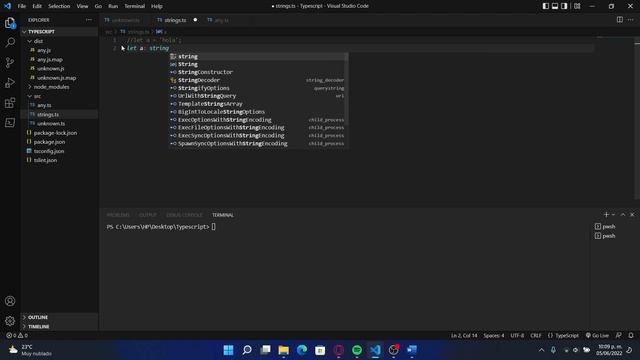Select the first pwsh terminal instance
640x360 pixels.
coord(605,227)
